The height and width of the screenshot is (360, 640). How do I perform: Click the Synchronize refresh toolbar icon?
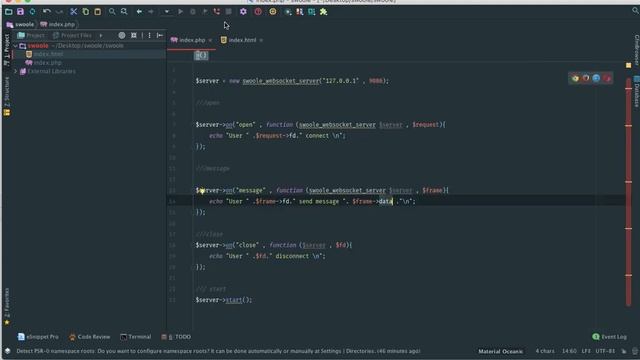tap(32, 12)
